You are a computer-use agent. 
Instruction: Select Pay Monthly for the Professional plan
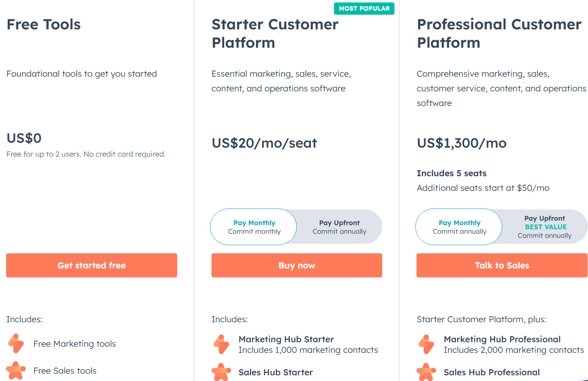point(459,227)
